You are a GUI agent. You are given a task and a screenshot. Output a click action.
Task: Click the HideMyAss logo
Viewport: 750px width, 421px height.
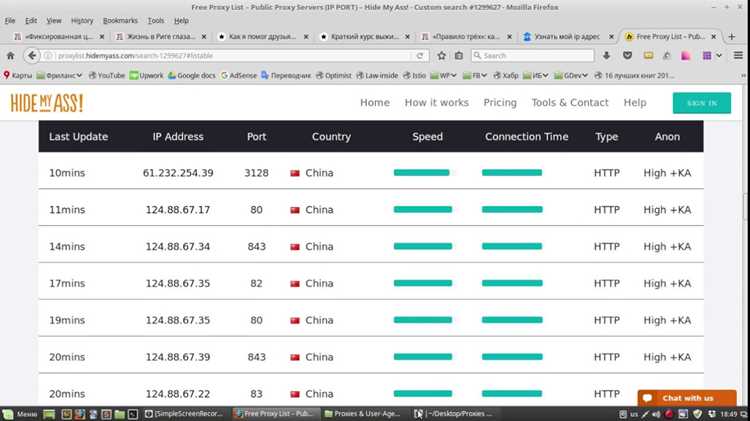(x=47, y=103)
